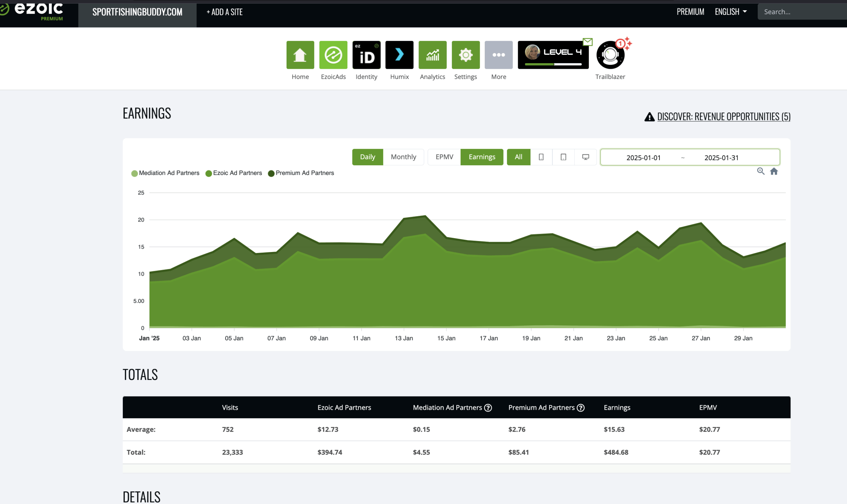Click the 13 Jan axis label
Viewport: 847px width, 504px height.
[x=404, y=338]
